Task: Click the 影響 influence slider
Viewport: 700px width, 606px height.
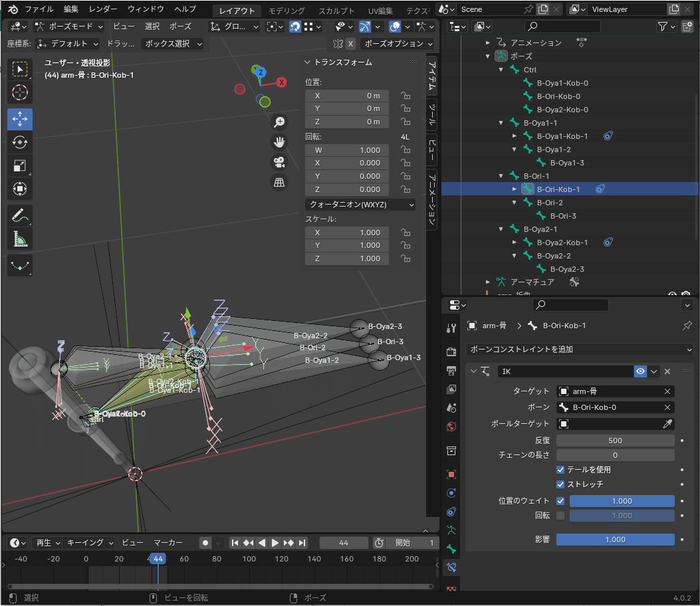Action: click(615, 540)
